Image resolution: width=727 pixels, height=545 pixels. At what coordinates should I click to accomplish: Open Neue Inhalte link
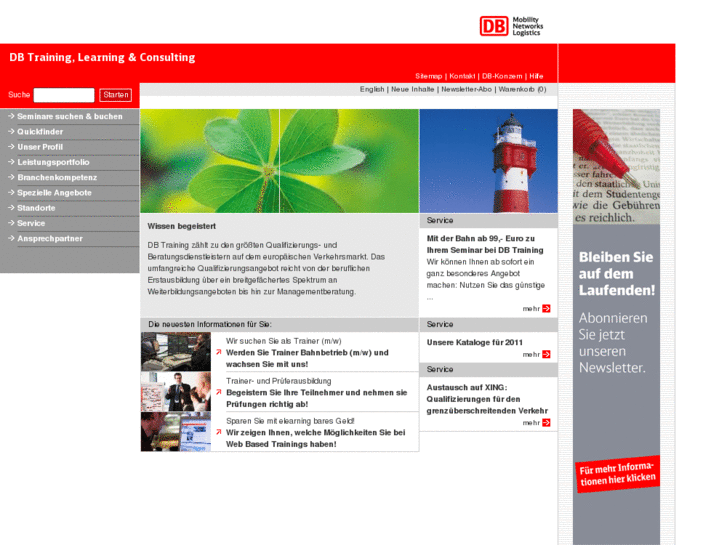pos(413,89)
